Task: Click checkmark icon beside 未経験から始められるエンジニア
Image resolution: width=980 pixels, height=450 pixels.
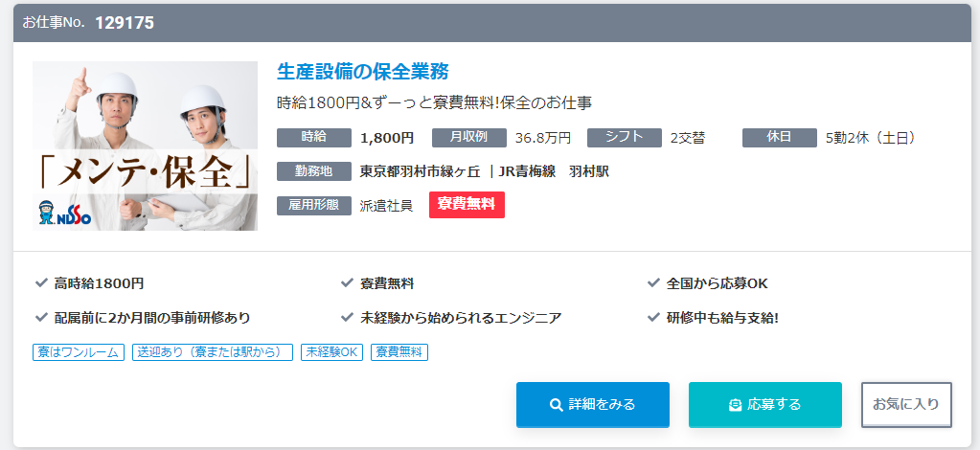Action: [x=348, y=318]
